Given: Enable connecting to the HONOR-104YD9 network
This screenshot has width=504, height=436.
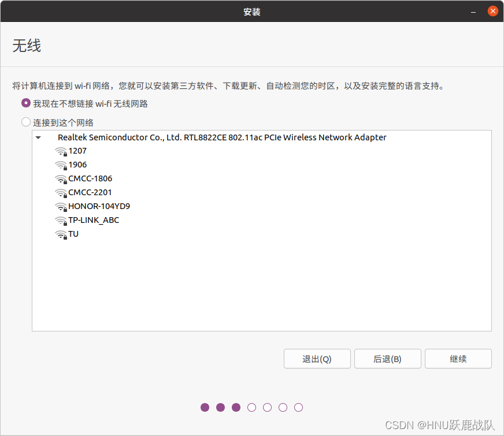Looking at the screenshot, I should (97, 206).
